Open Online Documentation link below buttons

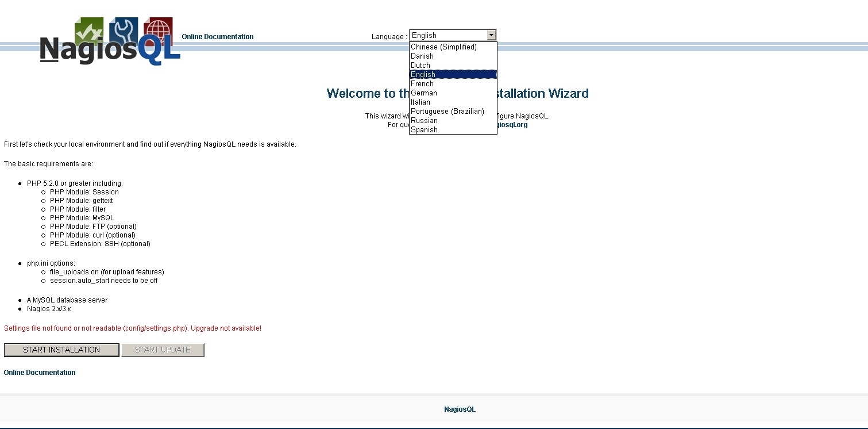tap(40, 373)
